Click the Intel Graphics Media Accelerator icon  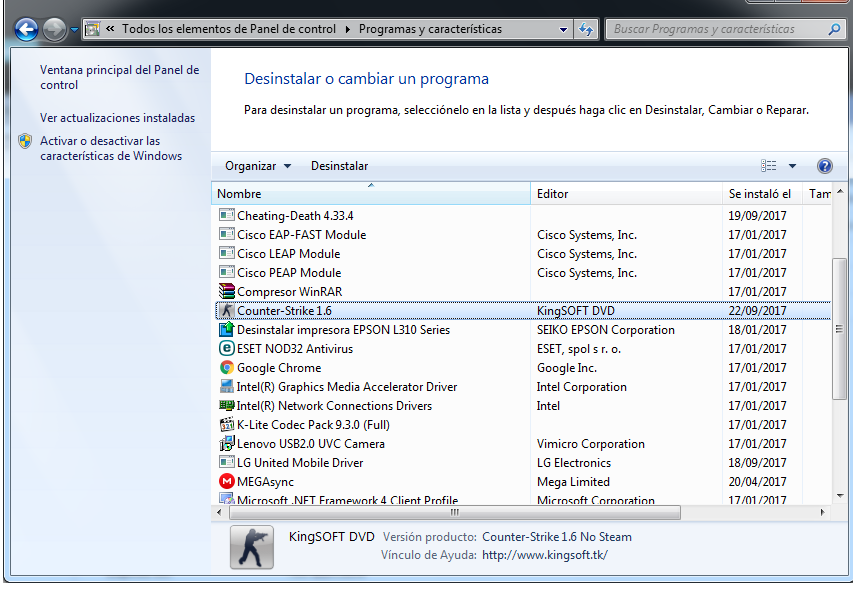(x=226, y=386)
